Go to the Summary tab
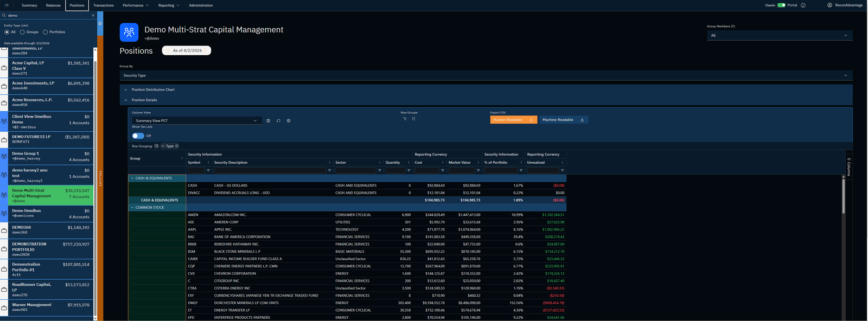The image size is (868, 321). (29, 5)
